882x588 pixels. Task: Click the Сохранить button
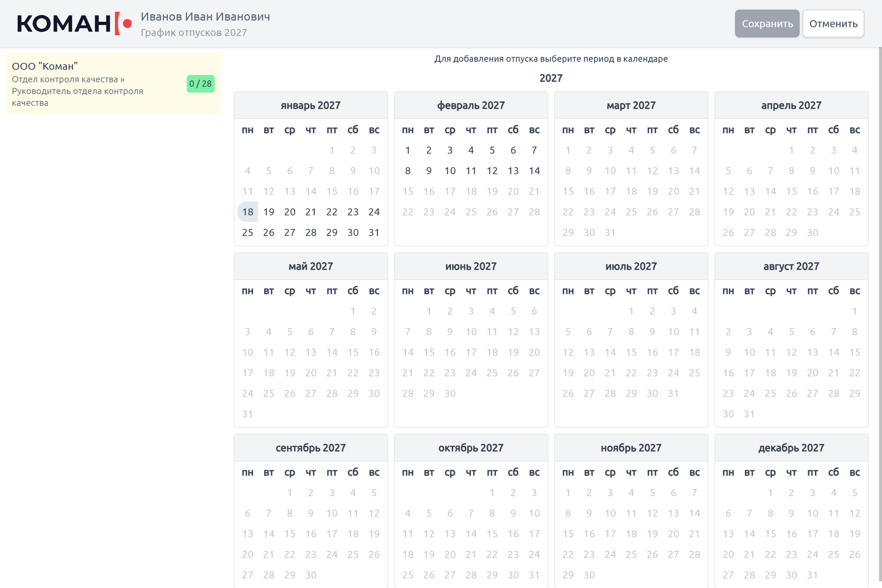click(767, 24)
